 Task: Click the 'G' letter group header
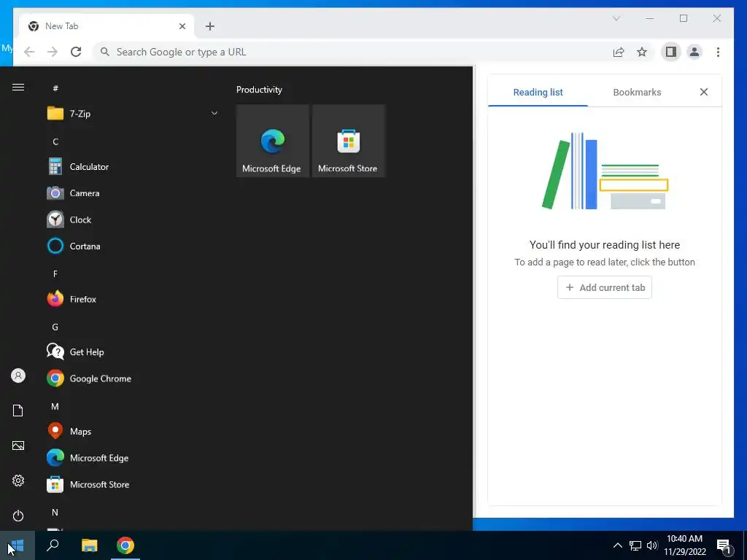[x=55, y=327]
